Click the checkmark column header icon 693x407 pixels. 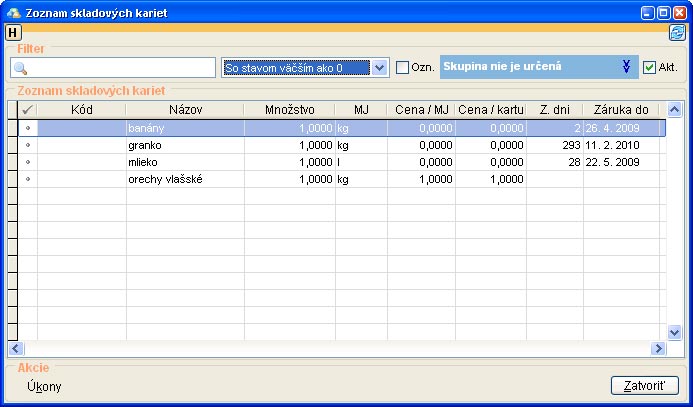(27, 110)
